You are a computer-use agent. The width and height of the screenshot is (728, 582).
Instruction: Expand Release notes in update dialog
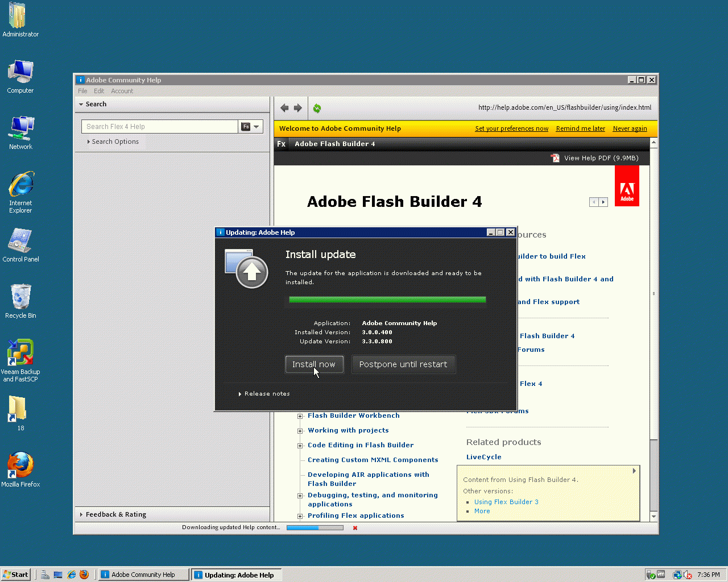264,393
